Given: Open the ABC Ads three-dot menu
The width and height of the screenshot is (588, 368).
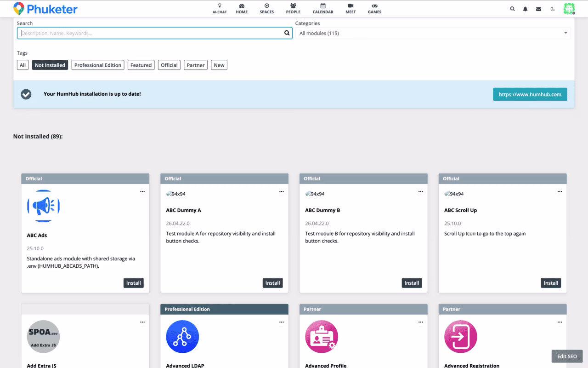Looking at the screenshot, I should 142,192.
